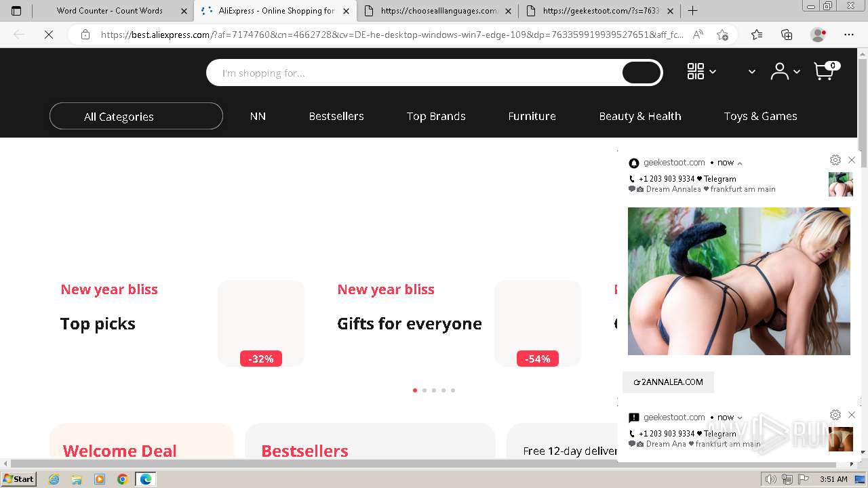Click the 2ANNALEA.COM notification button
This screenshot has width=868, height=488.
(668, 382)
